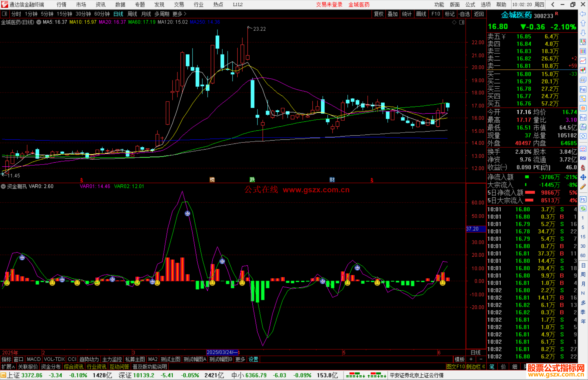Click the green refresh sidebar icon
The image size is (588, 380).
tap(583, 209)
